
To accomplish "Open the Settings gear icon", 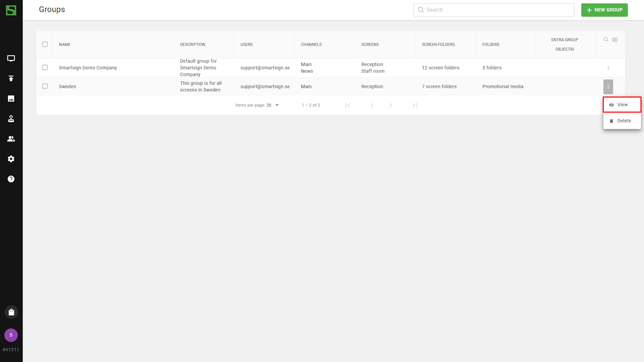I will click(11, 159).
